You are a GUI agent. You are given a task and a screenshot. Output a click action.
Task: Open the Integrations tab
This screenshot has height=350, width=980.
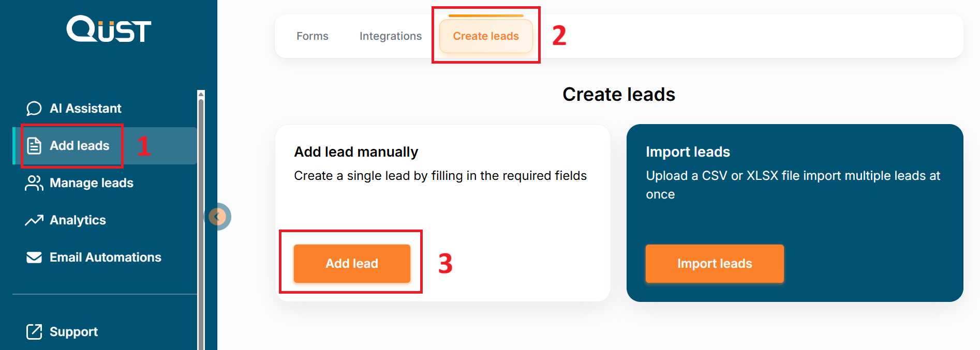tap(391, 36)
